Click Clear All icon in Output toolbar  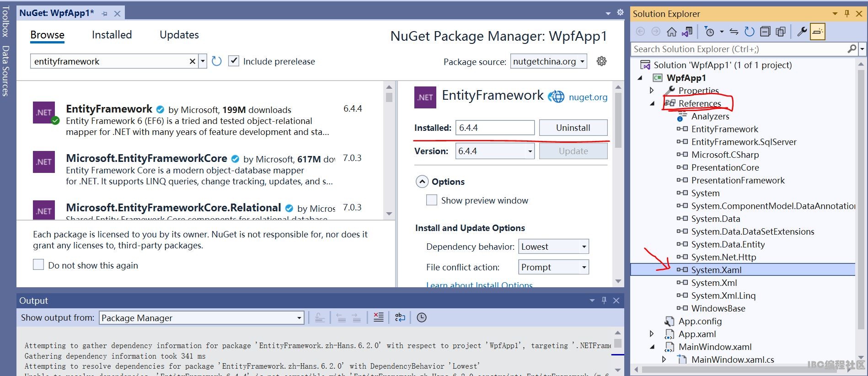(x=379, y=317)
